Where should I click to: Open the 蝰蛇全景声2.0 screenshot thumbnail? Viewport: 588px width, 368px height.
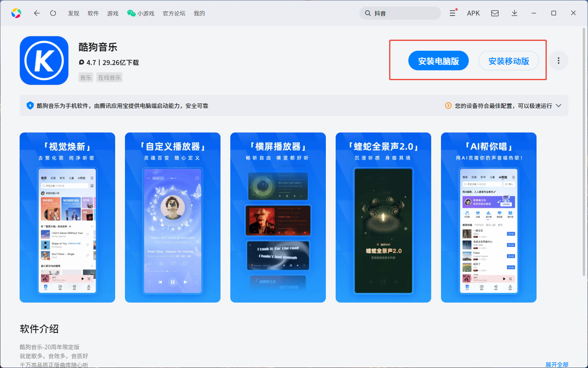point(383,218)
